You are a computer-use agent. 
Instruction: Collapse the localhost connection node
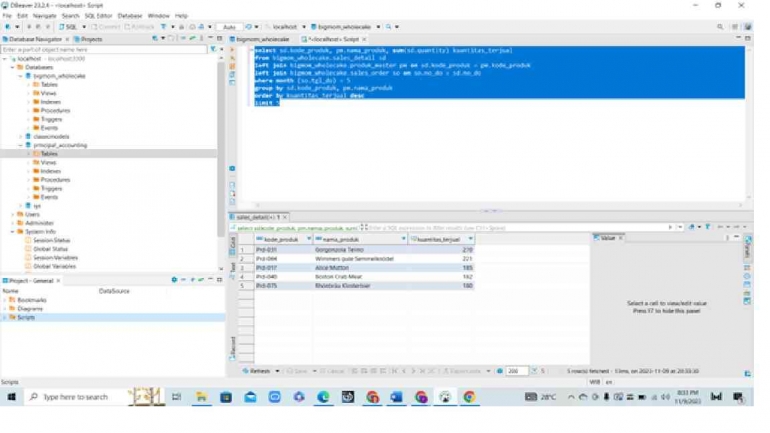click(x=5, y=58)
